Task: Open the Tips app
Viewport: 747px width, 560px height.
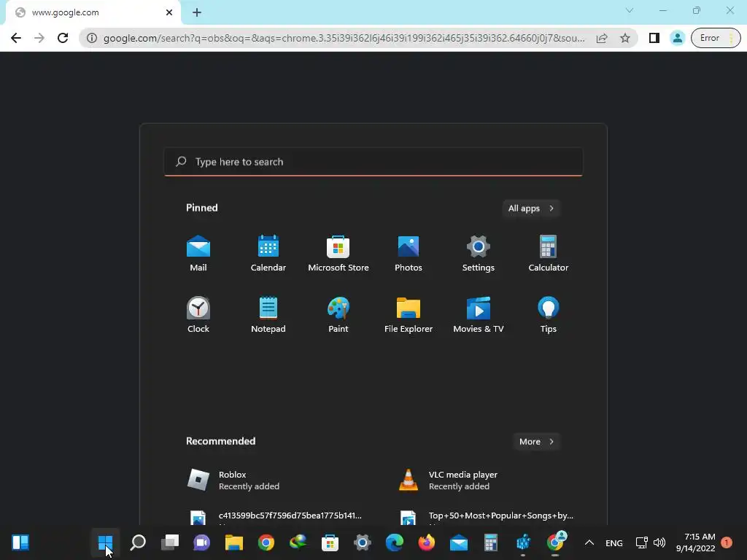Action: pyautogui.click(x=549, y=315)
